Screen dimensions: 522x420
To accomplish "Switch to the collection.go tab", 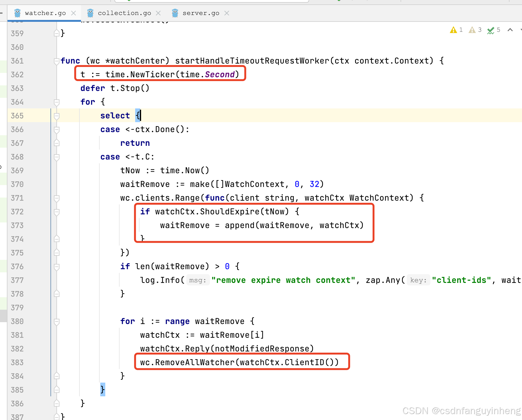I will tap(124, 13).
